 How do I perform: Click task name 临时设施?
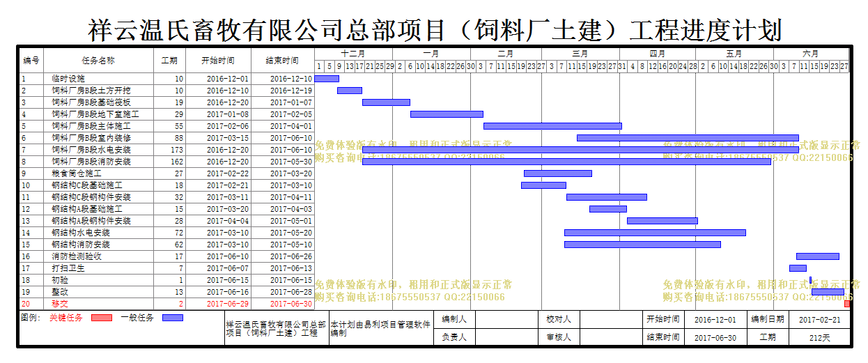pos(68,79)
